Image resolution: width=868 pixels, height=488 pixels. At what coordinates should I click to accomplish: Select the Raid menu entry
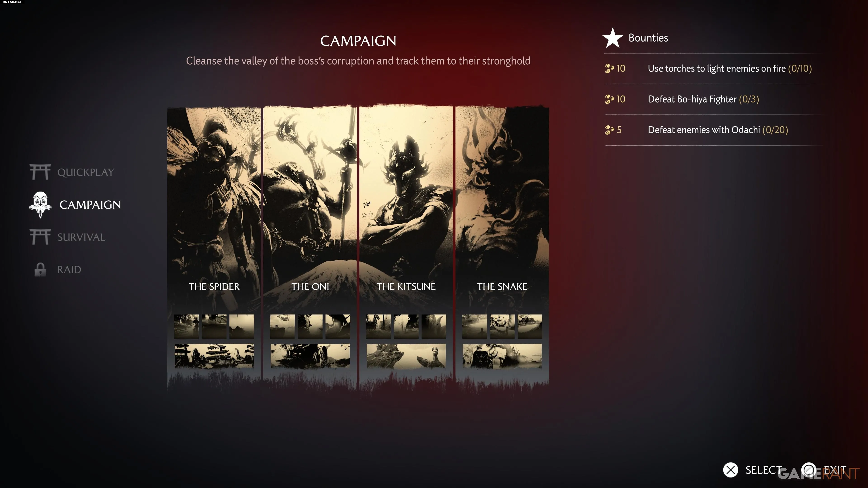pos(69,270)
